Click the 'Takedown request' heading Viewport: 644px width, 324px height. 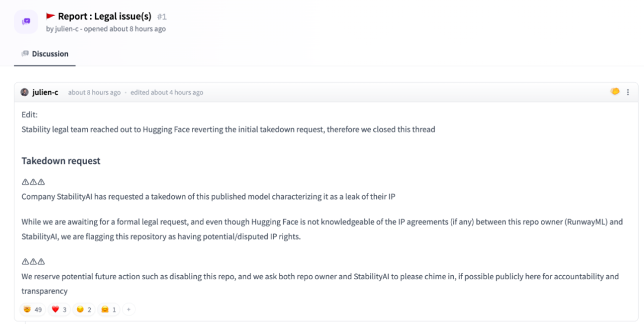pos(61,161)
